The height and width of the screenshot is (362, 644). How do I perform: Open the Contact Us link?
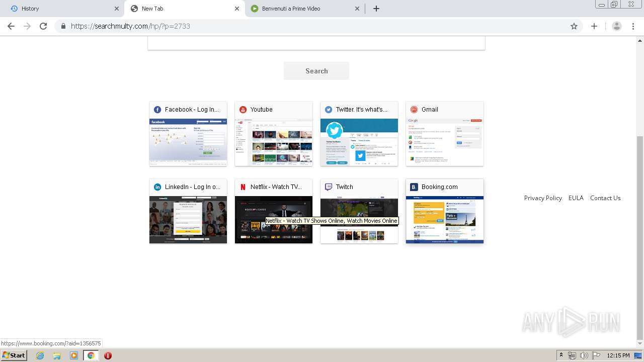click(x=605, y=198)
